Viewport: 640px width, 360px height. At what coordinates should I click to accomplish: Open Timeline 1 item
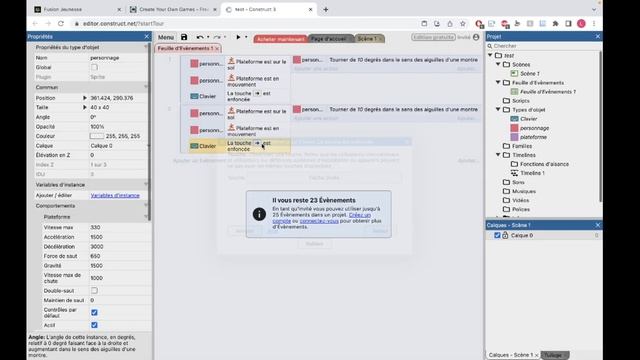click(532, 173)
